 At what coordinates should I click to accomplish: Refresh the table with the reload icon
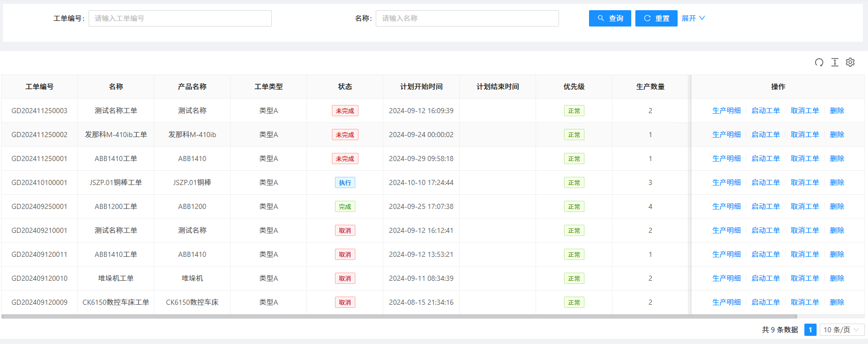(819, 62)
